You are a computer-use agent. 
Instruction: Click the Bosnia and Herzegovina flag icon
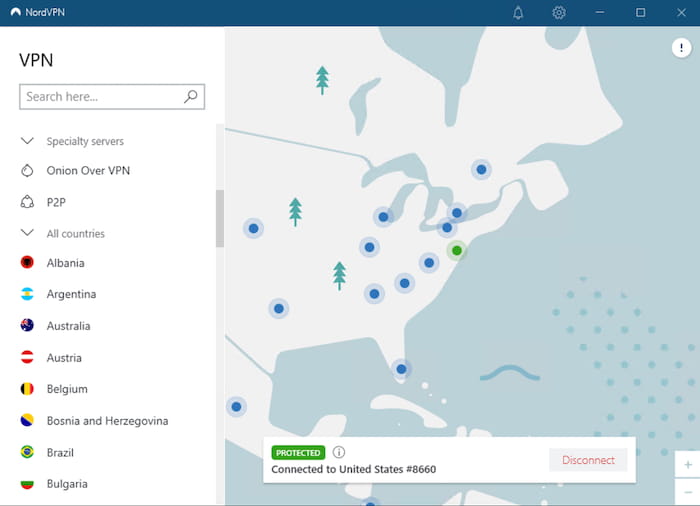(27, 420)
